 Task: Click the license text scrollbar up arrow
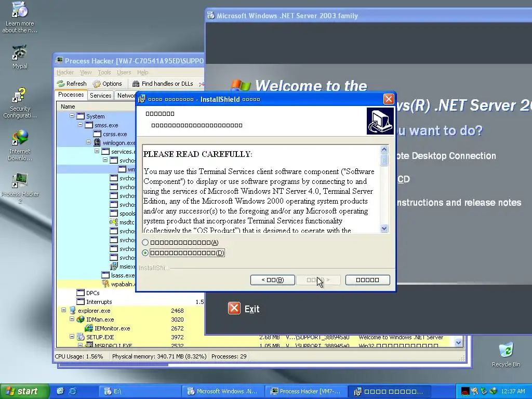point(384,149)
